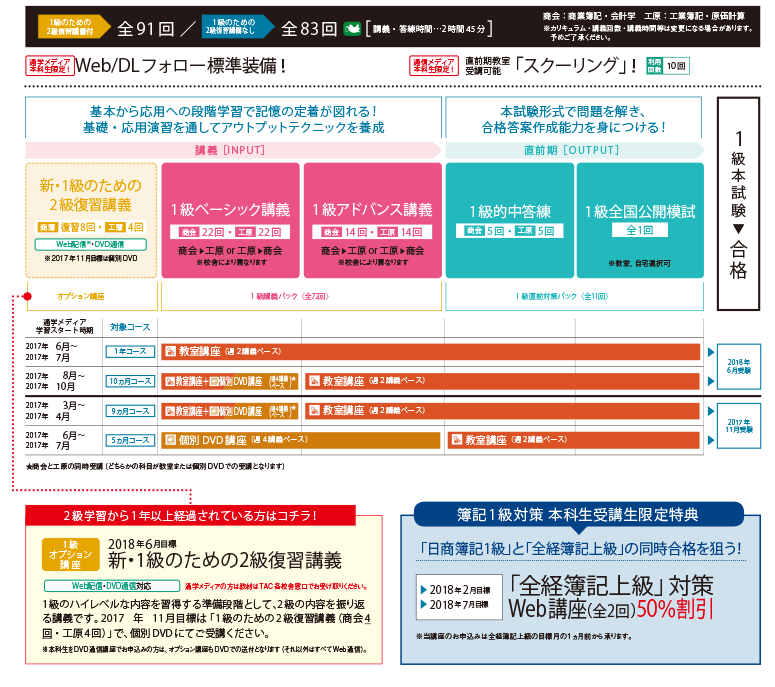The image size is (775, 687).
Task: Select the 5カ月コース label
Action: pos(129,439)
